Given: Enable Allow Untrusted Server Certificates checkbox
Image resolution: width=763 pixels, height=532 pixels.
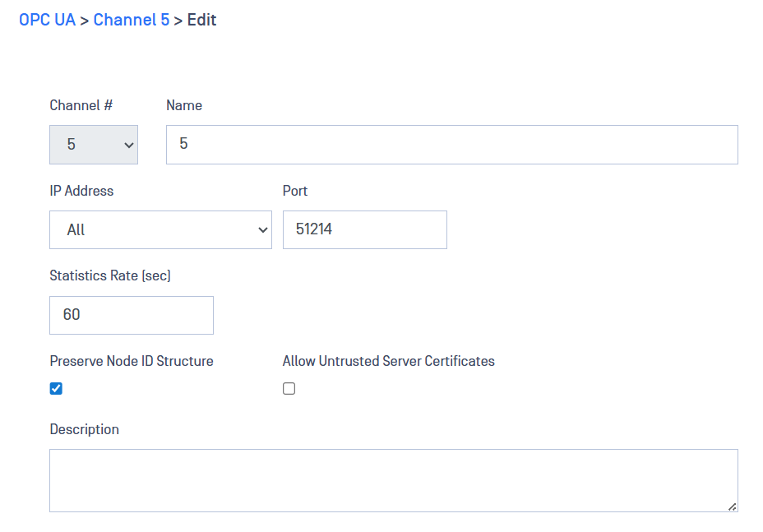Looking at the screenshot, I should (289, 389).
